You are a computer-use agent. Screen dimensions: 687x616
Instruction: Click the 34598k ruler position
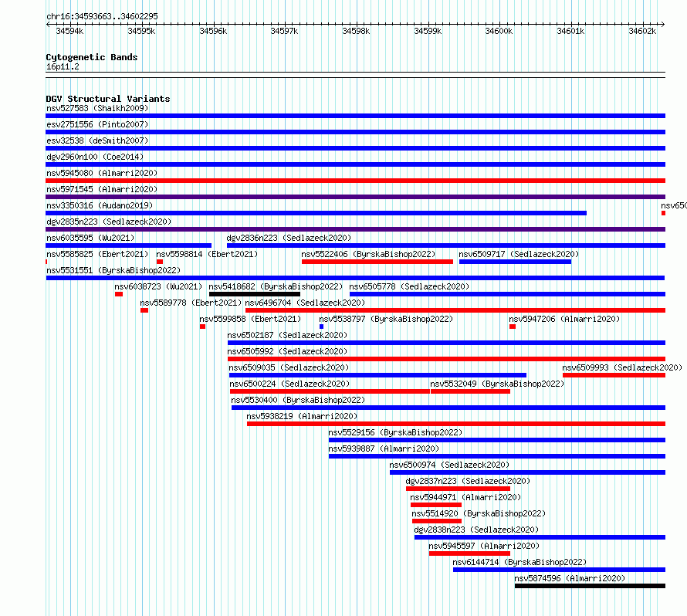click(x=356, y=31)
